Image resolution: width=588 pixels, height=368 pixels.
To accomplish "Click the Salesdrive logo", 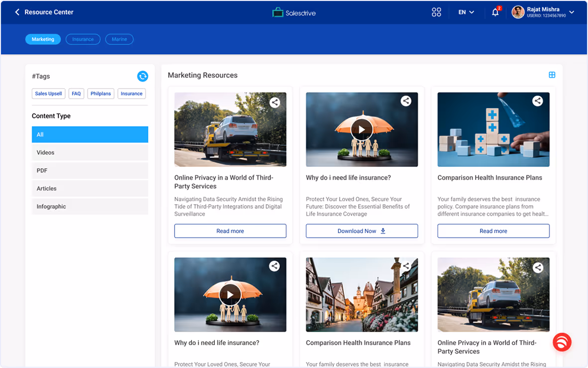I will click(x=294, y=13).
